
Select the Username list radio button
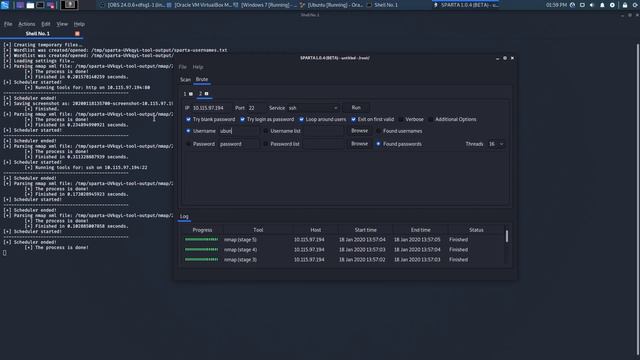(266, 131)
